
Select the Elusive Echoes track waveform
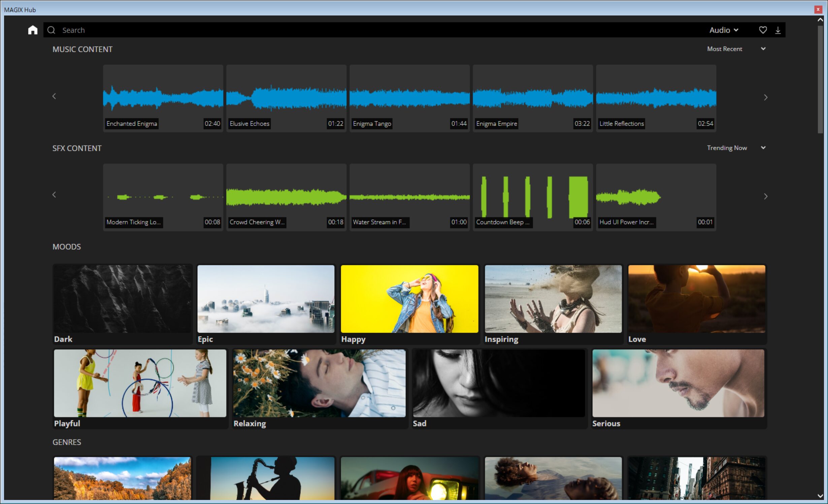pos(286,98)
